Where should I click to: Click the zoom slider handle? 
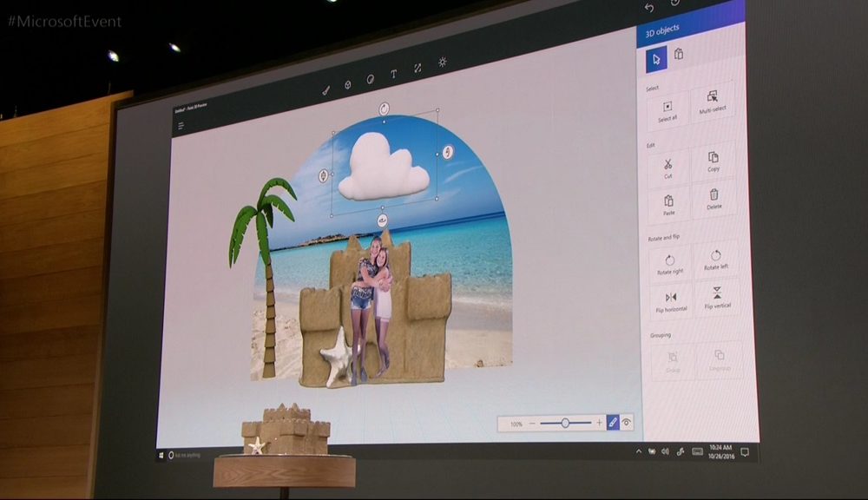[565, 423]
